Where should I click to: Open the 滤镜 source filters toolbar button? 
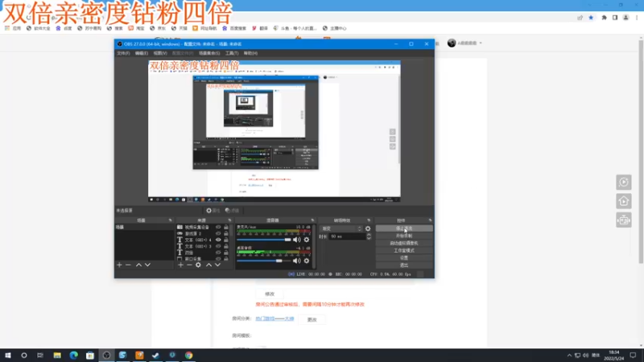[232, 211]
